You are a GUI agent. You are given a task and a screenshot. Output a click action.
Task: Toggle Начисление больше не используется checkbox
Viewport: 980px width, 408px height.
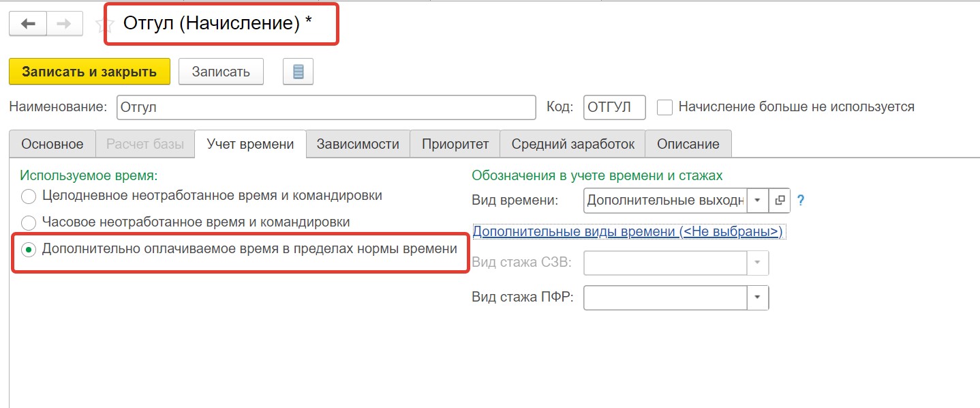point(664,107)
